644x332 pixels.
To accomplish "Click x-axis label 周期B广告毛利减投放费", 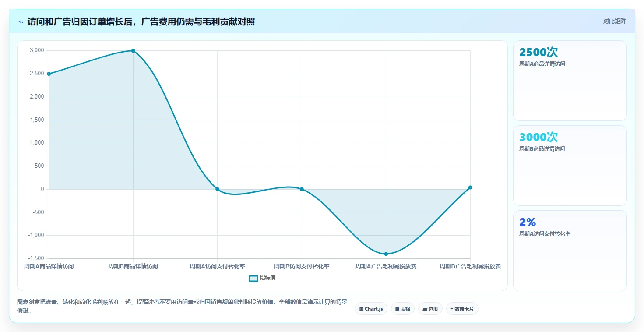I will tap(470, 266).
